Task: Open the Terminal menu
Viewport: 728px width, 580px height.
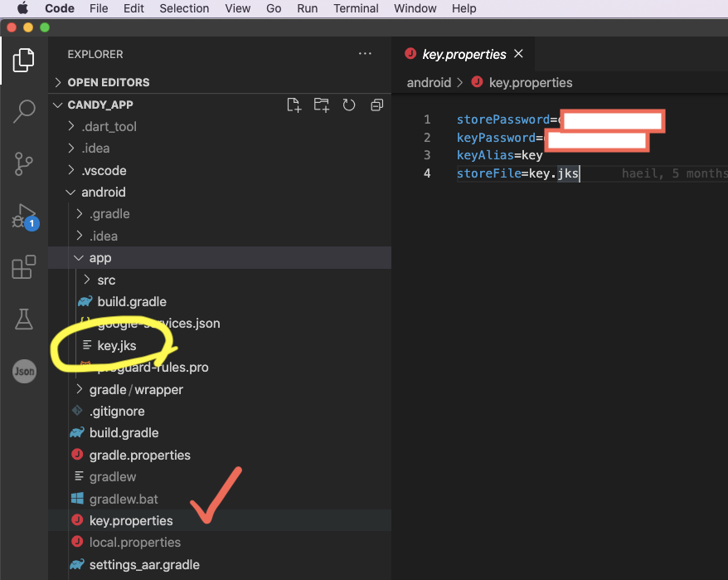Action: coord(356,8)
